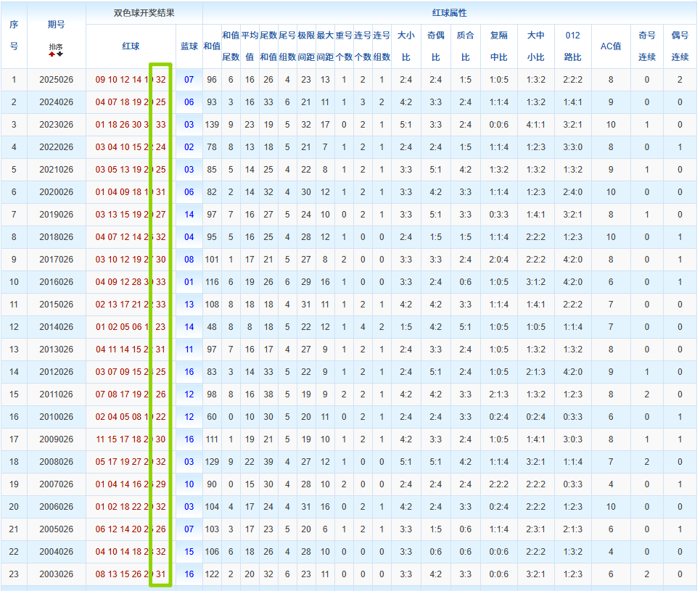Click issue number 2003026 in last row
This screenshot has width=700, height=591.
[56, 574]
